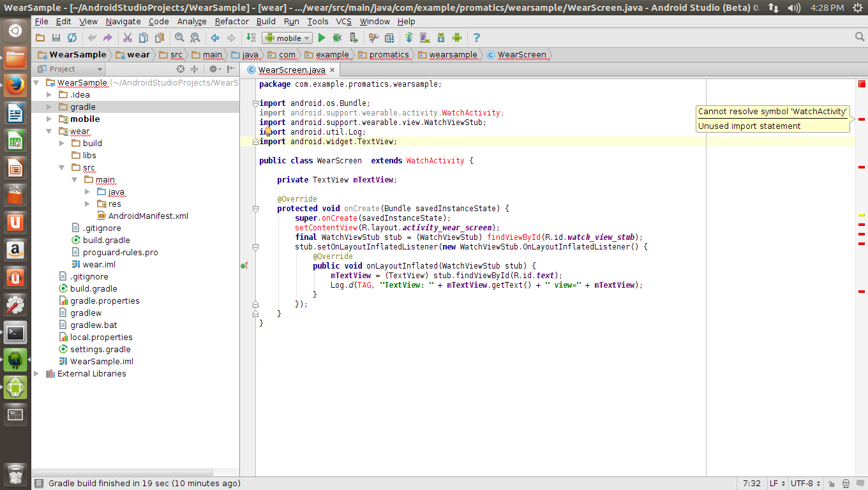Click the override gutter marker beside onLayoutInflated

tap(244, 265)
